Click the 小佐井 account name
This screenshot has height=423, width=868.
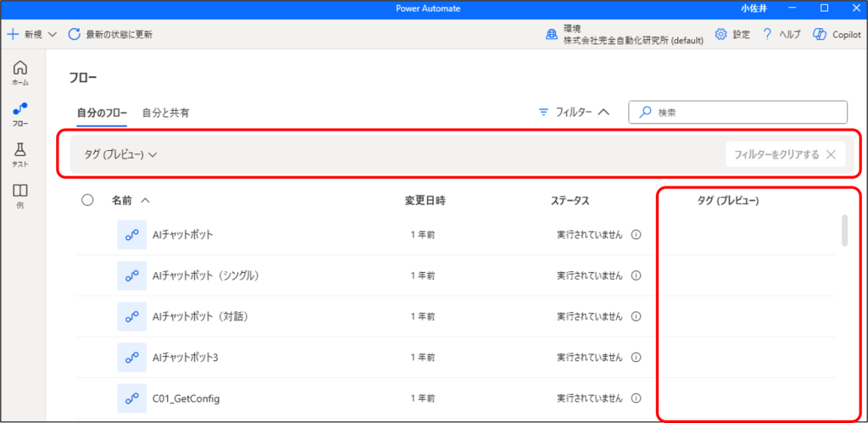coord(753,8)
